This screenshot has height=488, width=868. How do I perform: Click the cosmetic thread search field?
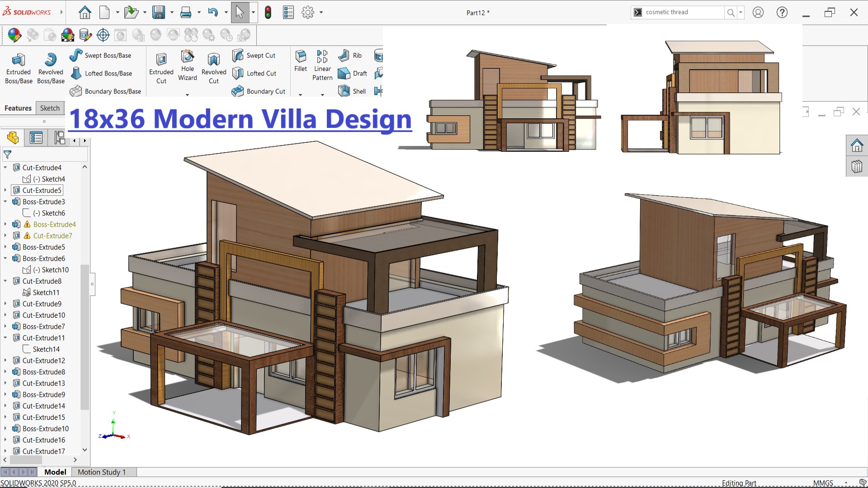pos(683,12)
